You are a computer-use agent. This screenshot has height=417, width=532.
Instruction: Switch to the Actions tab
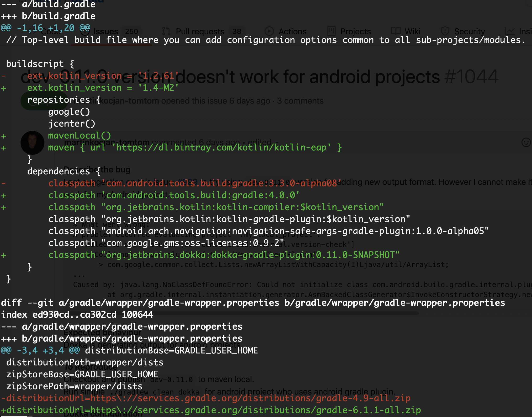pyautogui.click(x=286, y=32)
